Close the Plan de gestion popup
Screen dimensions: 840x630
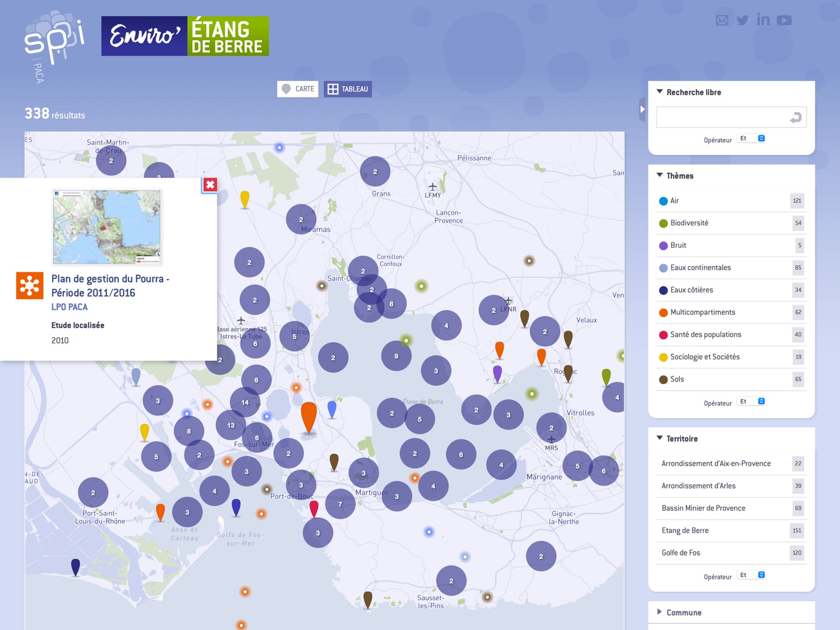(210, 185)
